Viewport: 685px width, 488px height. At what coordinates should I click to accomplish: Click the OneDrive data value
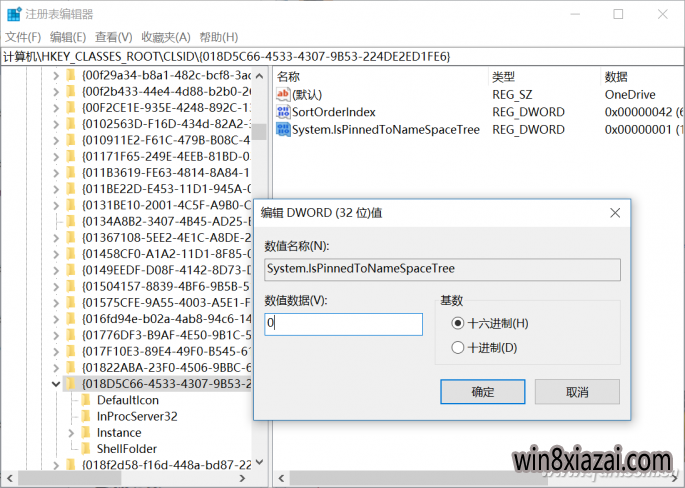630,95
